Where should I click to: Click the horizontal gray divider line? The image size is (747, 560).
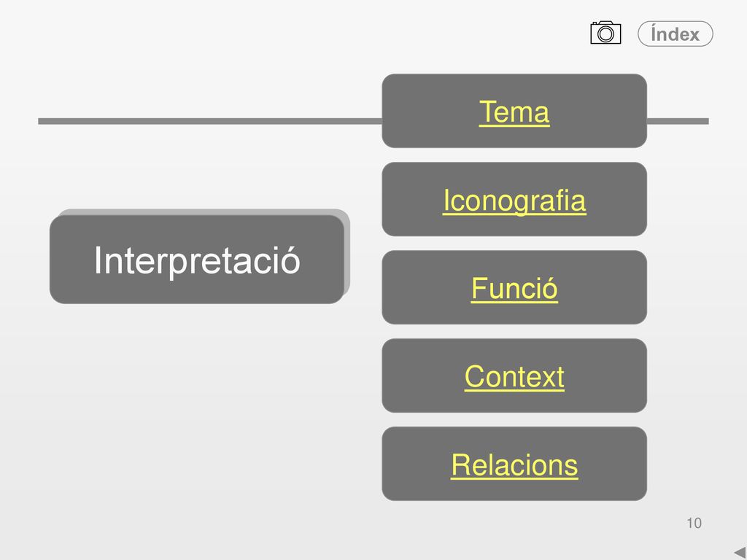209,122
